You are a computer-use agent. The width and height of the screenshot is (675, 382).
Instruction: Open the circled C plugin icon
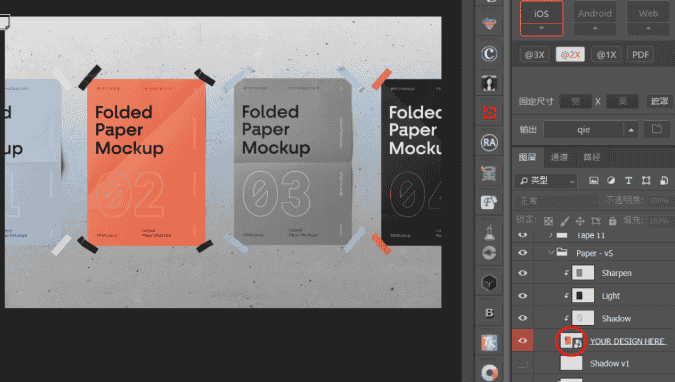point(489,54)
